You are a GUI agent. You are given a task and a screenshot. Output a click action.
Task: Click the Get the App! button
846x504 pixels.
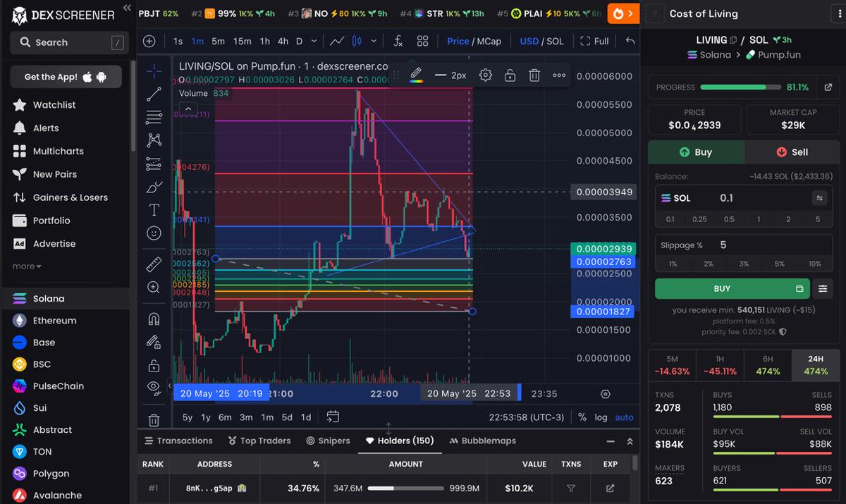66,77
